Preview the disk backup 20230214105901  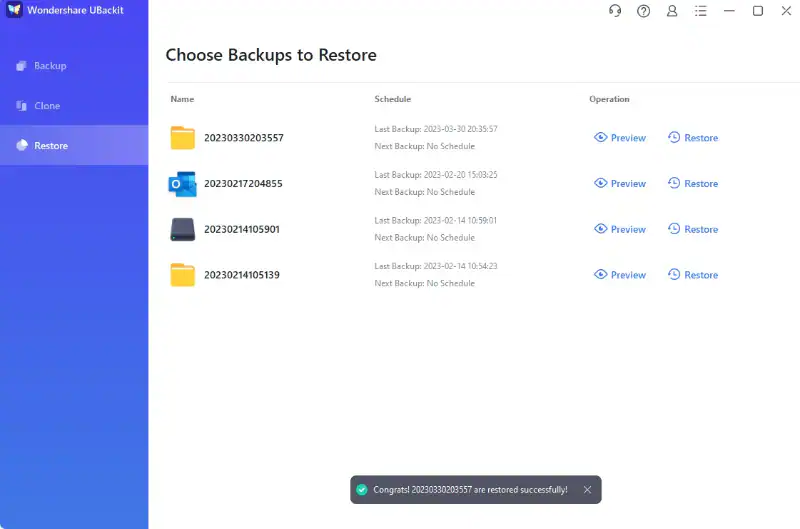(620, 229)
